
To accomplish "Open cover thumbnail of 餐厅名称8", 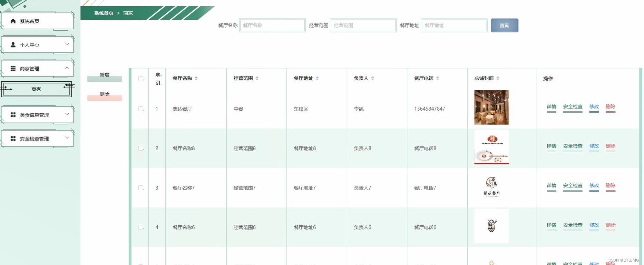I will click(x=491, y=147).
